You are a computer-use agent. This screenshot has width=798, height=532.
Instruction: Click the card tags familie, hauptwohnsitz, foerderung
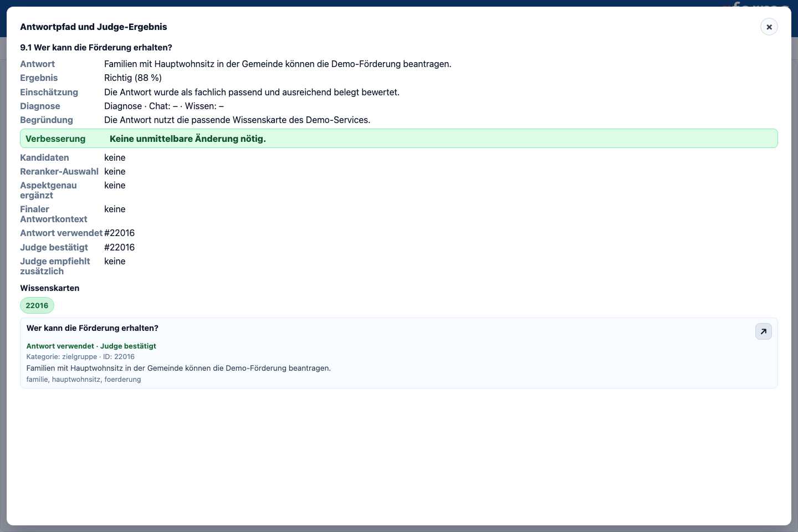click(84, 380)
